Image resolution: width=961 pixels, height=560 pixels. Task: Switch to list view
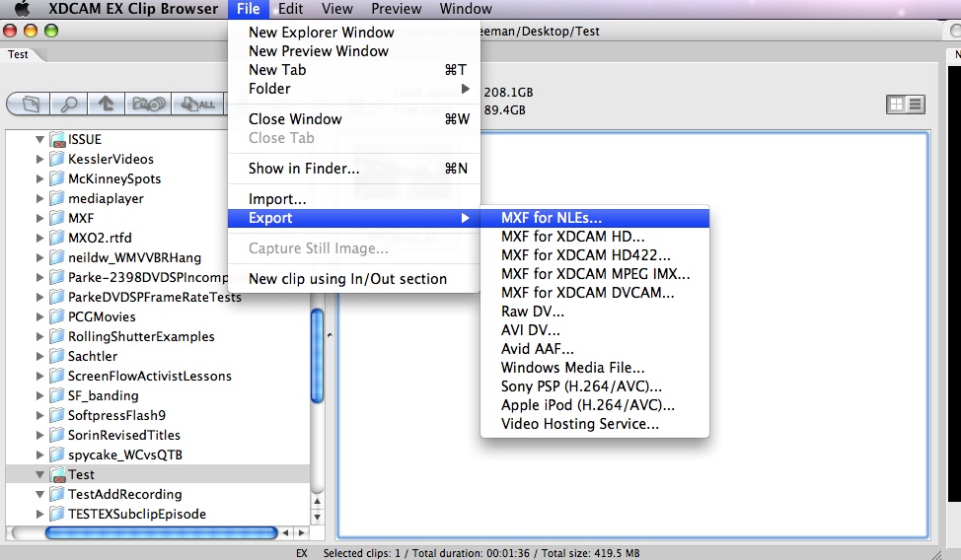[915, 105]
